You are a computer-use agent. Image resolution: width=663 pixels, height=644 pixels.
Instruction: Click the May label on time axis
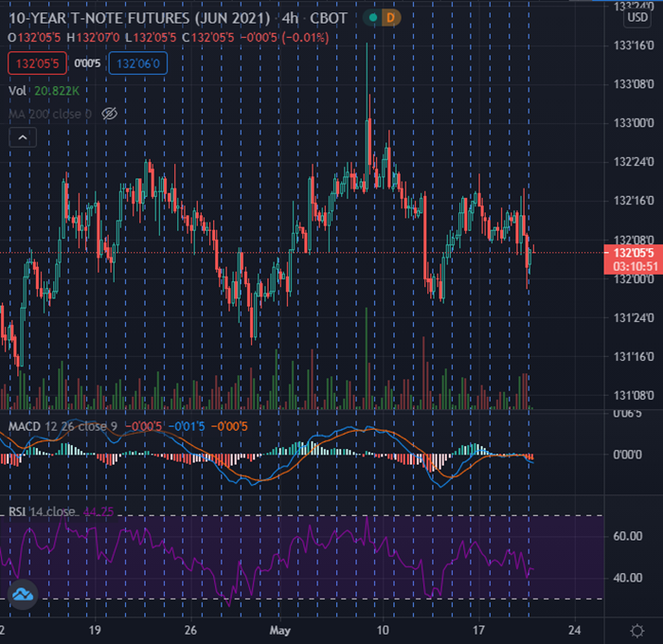coord(281,629)
